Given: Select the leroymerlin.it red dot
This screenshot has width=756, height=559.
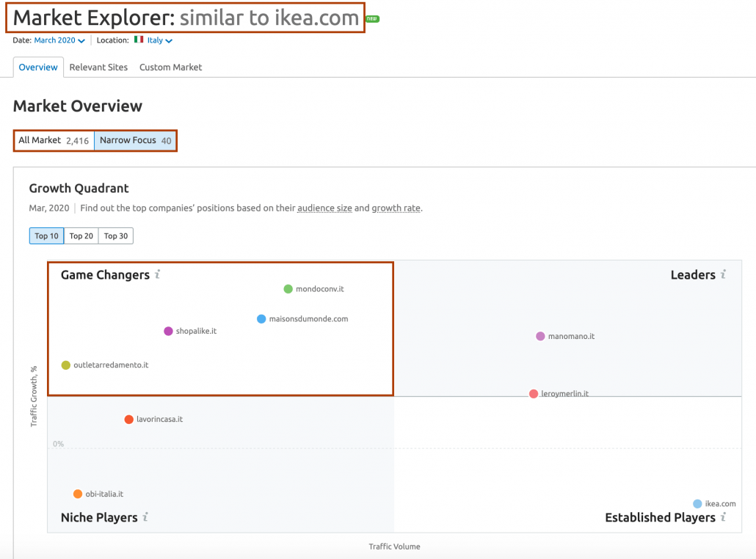Looking at the screenshot, I should pyautogui.click(x=534, y=394).
